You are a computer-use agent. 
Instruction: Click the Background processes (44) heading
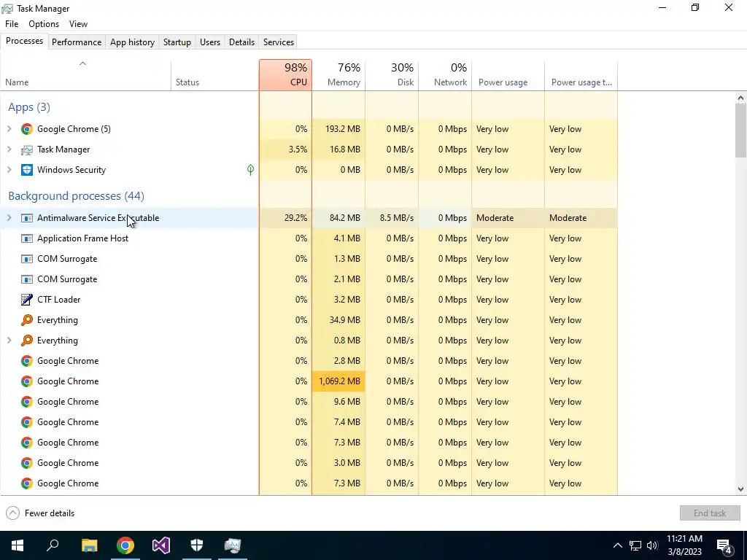(x=76, y=196)
